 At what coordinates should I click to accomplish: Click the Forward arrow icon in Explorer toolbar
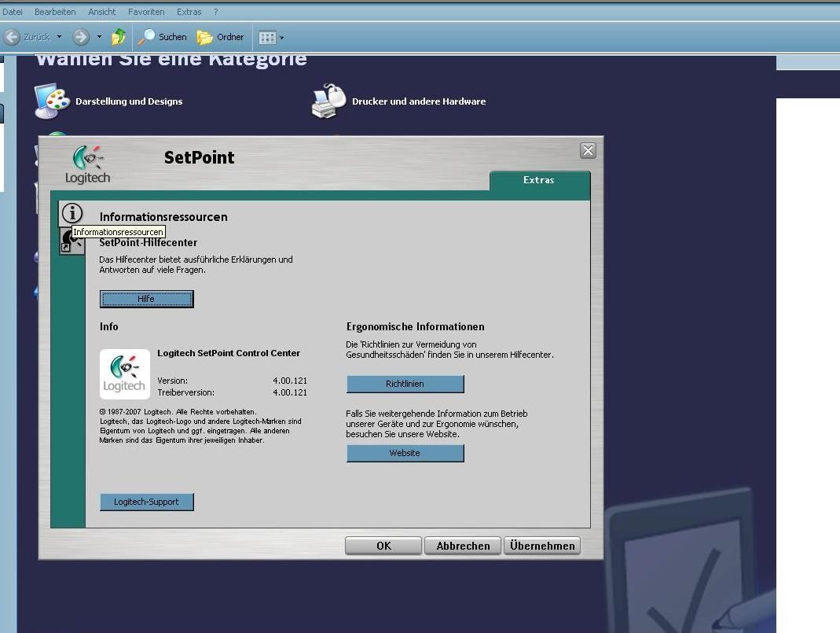81,37
